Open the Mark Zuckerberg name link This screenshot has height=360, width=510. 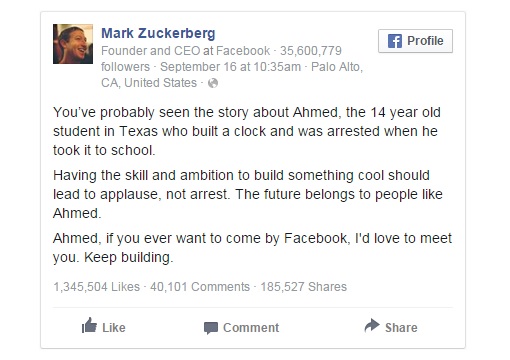click(x=158, y=33)
